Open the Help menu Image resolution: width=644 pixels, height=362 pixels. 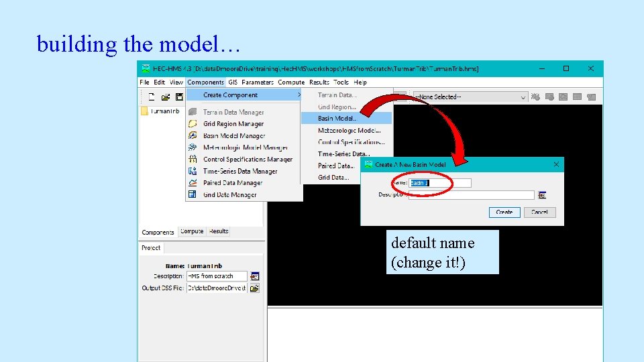point(360,82)
